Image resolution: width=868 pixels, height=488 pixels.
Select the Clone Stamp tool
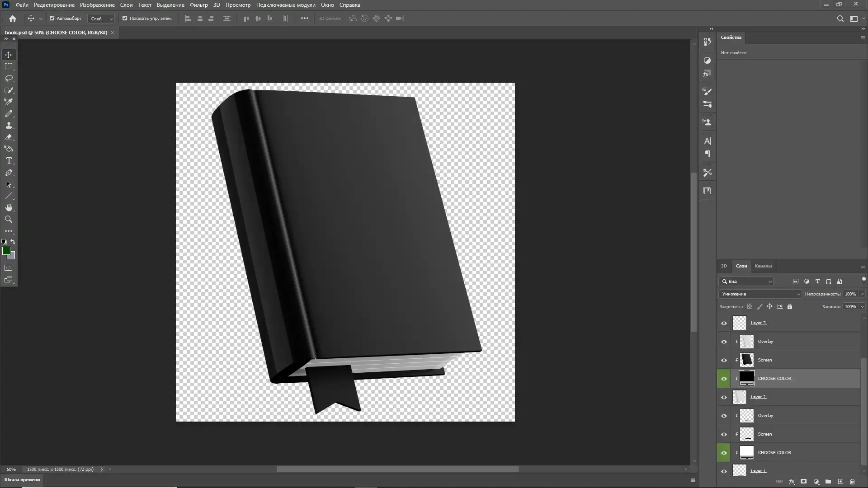pyautogui.click(x=9, y=126)
